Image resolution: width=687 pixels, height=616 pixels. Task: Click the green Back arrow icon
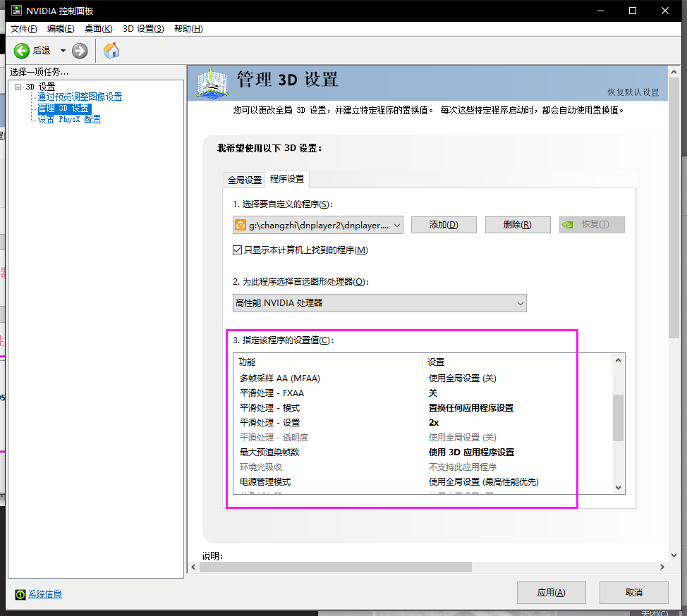22,50
